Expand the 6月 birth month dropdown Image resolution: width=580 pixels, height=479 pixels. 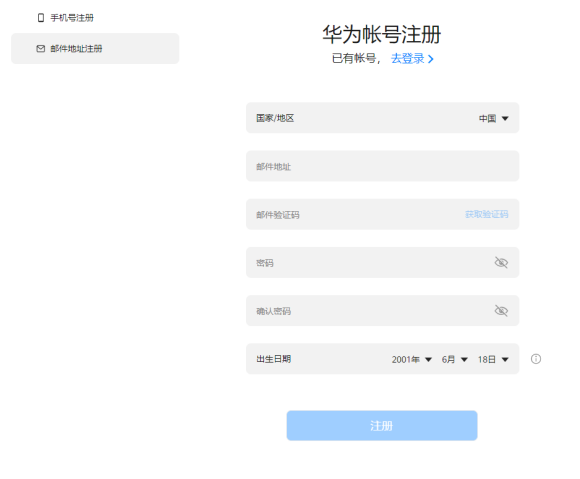pos(455,359)
